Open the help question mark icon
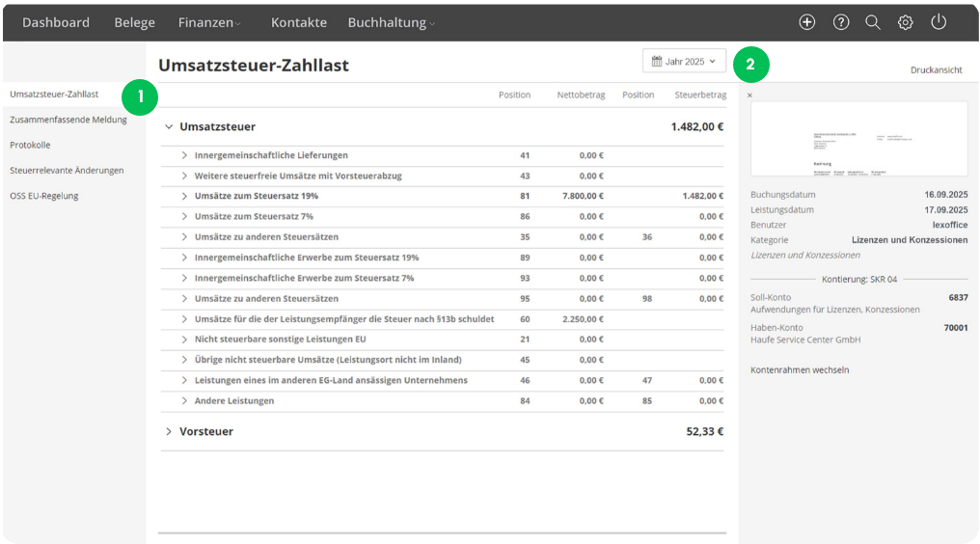980x544 pixels. pos(841,22)
